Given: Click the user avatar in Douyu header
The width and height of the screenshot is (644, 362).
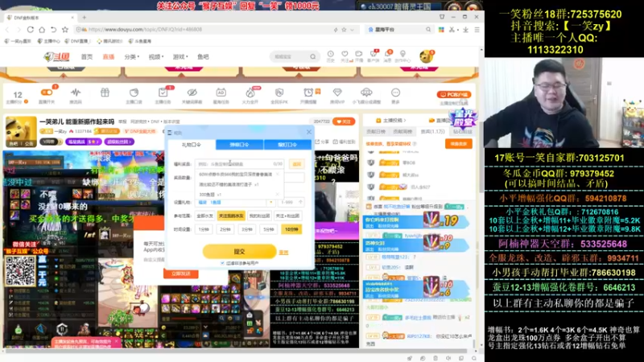Looking at the screenshot, I should pyautogui.click(x=426, y=56).
